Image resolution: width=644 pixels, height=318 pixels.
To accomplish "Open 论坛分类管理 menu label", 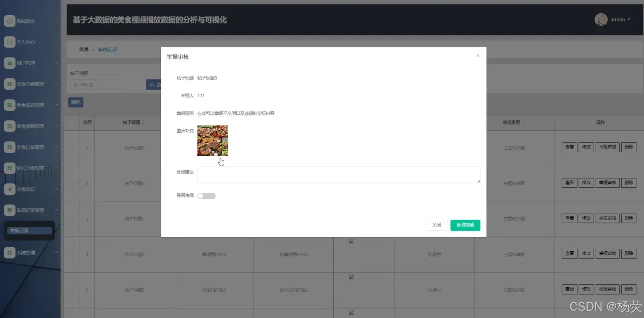I will (30, 168).
